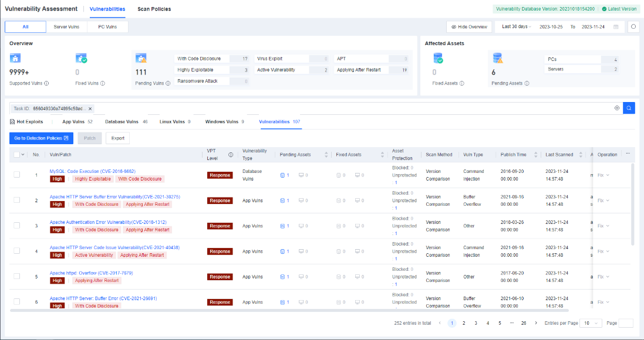
Task: Open the Last 30 days dropdown
Action: click(x=516, y=27)
